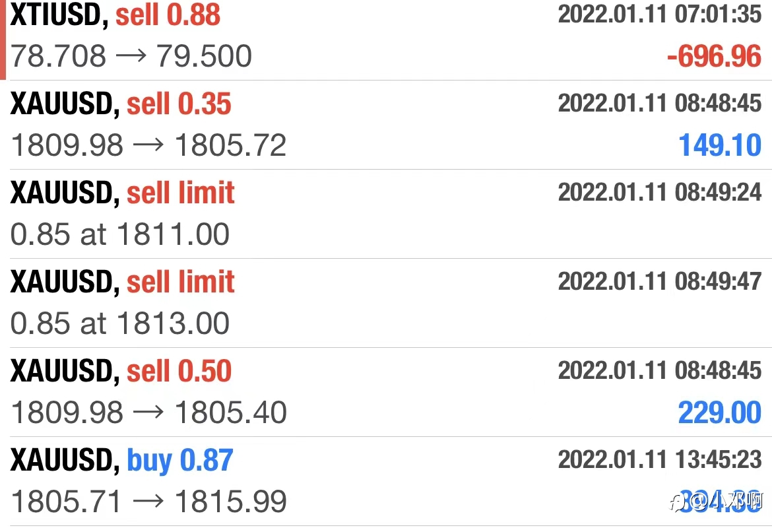Viewport: 772px width, 532px height.
Task: Open the XAUUSD sell 0.35 trade
Action: click(x=386, y=125)
